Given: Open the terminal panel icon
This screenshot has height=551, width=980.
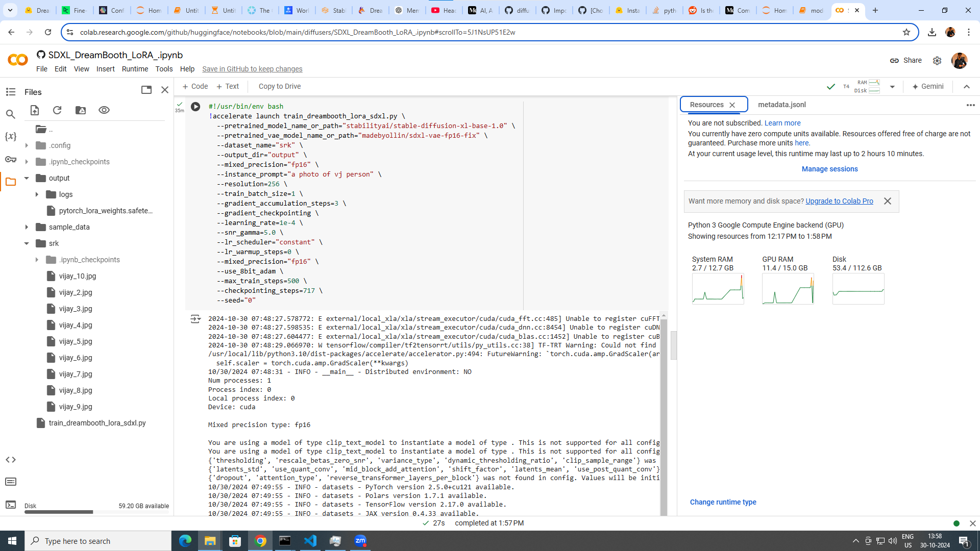Looking at the screenshot, I should pos(11,505).
